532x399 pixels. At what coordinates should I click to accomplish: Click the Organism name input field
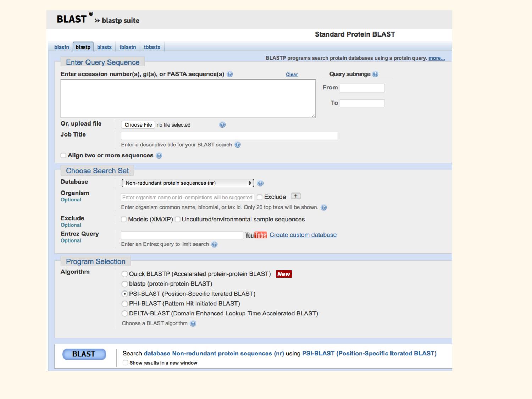click(188, 198)
